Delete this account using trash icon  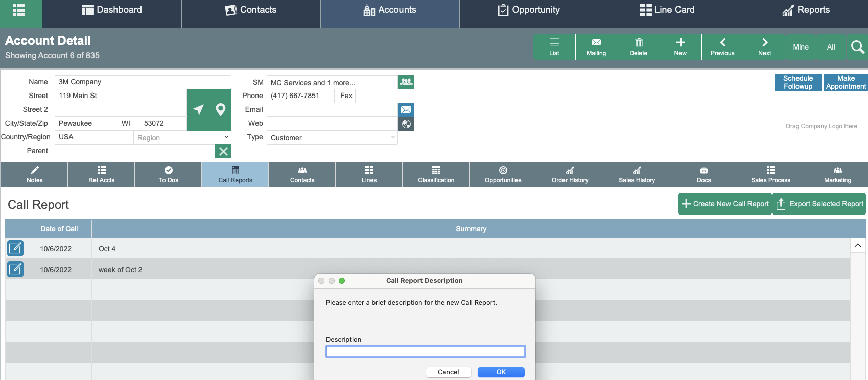pos(639,47)
